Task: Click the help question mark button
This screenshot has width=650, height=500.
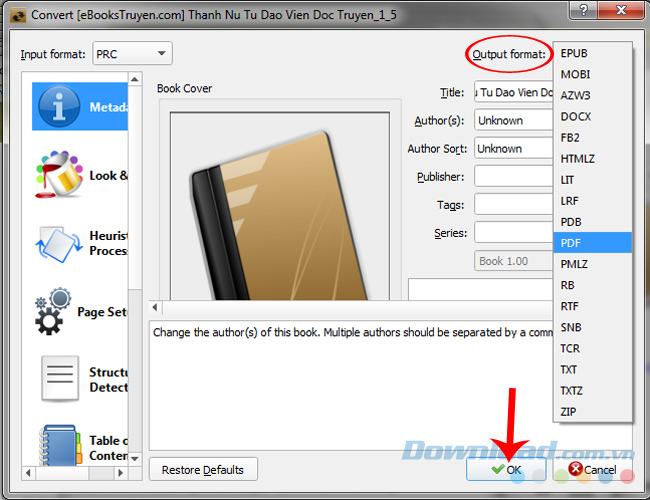Action: 583,10
